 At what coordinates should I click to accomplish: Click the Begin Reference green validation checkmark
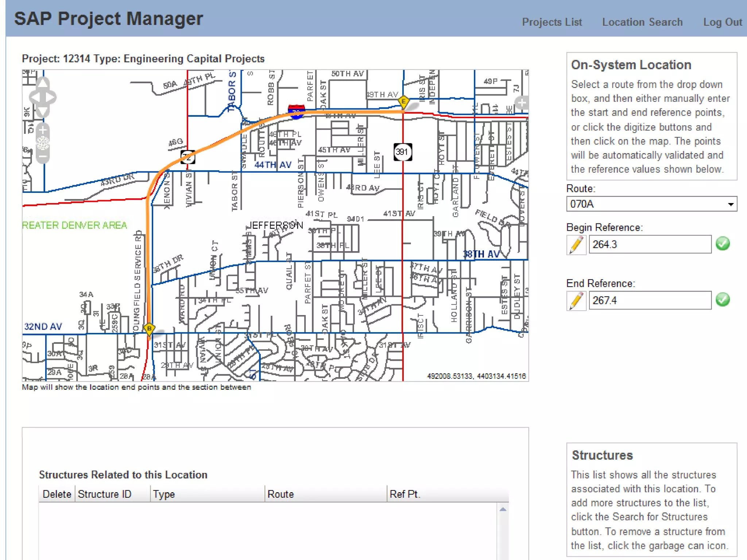pos(723,244)
